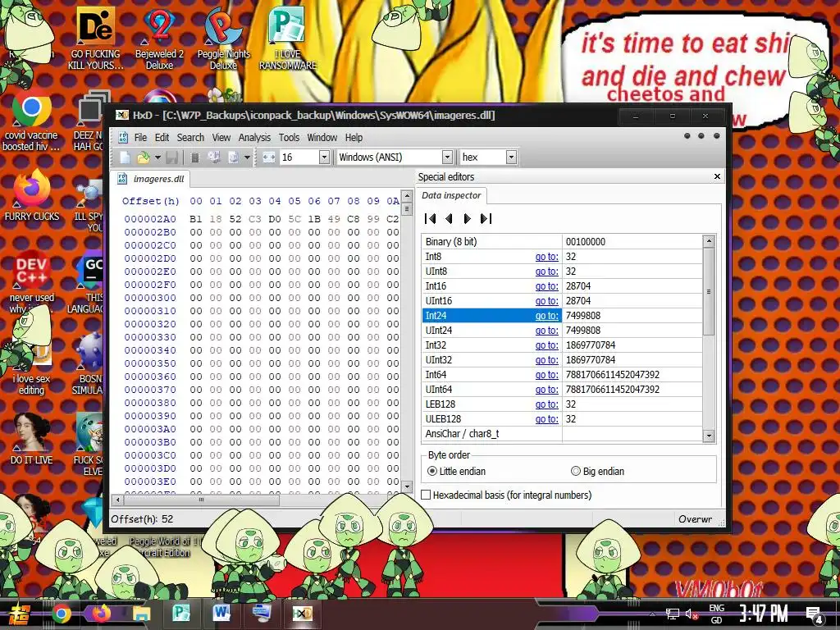Expand the Windows (ANSI) charset dropdown
The image size is (840, 630).
coord(447,157)
